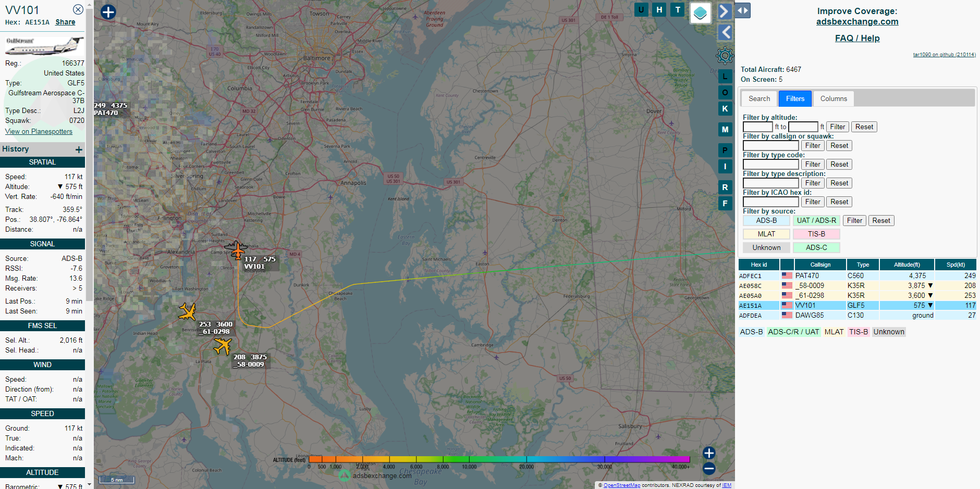Switch to the Search tab
980x489 pixels.
coord(759,98)
